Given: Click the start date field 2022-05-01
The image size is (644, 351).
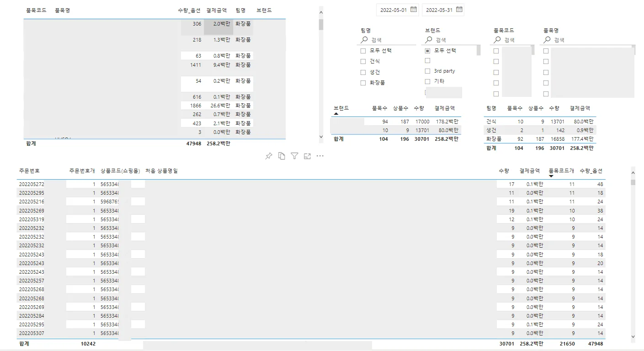Looking at the screenshot, I should [x=393, y=10].
